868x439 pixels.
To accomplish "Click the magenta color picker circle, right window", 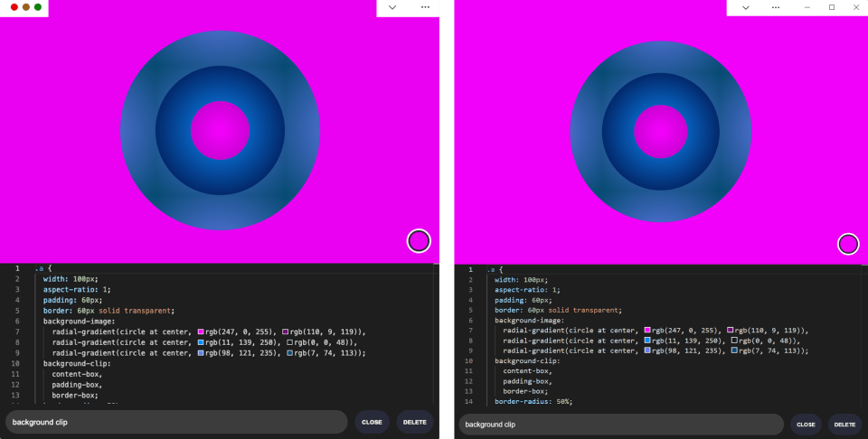I will (848, 244).
